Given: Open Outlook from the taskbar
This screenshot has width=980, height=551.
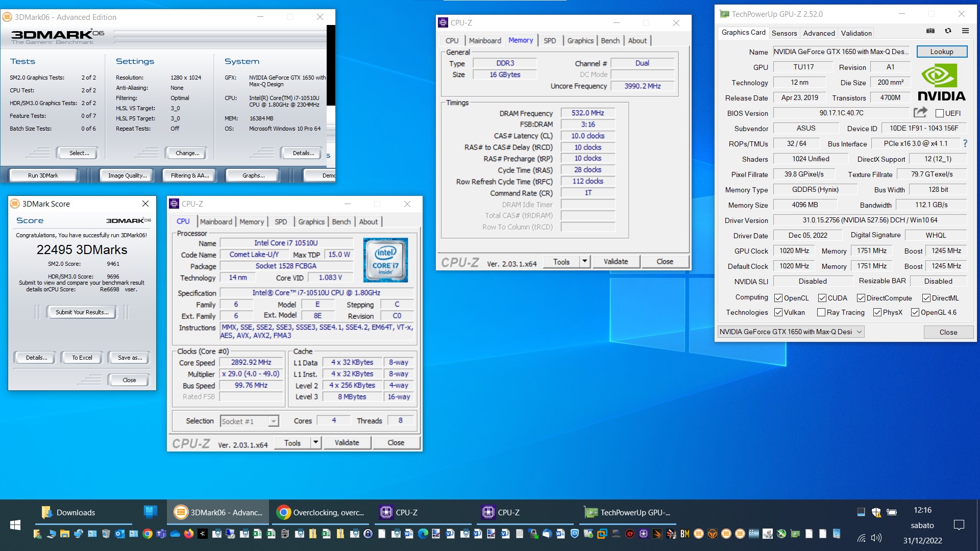Looking at the screenshot, I should coord(120,534).
